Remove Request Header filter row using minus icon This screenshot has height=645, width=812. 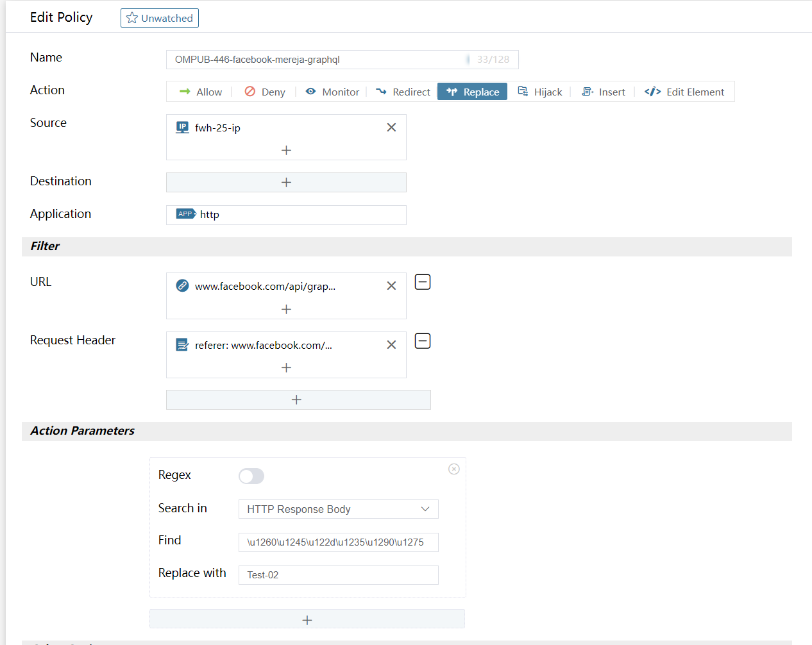point(423,341)
